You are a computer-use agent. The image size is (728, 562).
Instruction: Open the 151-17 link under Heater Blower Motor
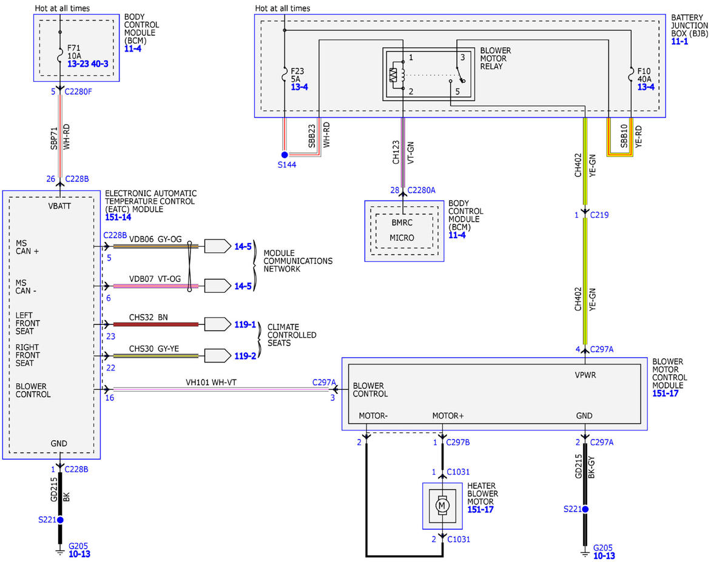tap(480, 509)
